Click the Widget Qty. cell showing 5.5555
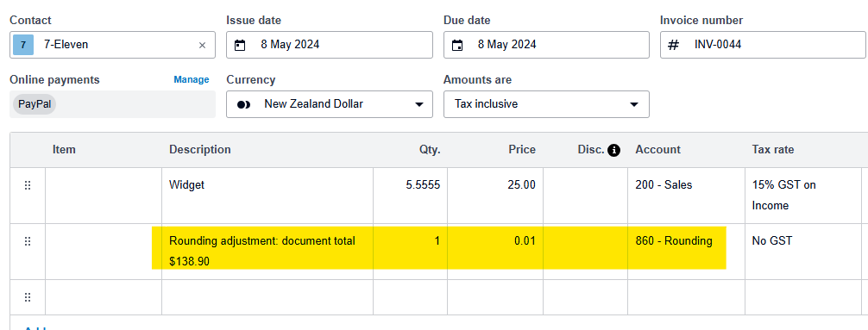The image size is (868, 330). click(410, 196)
